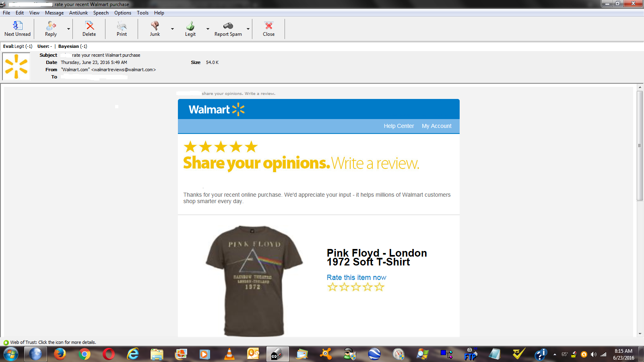Open the file explorer taskbar icon

[157, 354]
